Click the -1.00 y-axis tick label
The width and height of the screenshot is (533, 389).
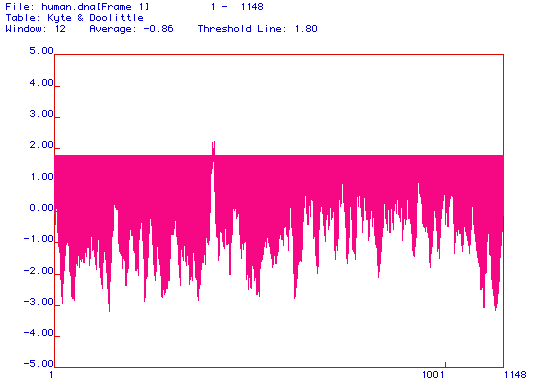pos(38,239)
